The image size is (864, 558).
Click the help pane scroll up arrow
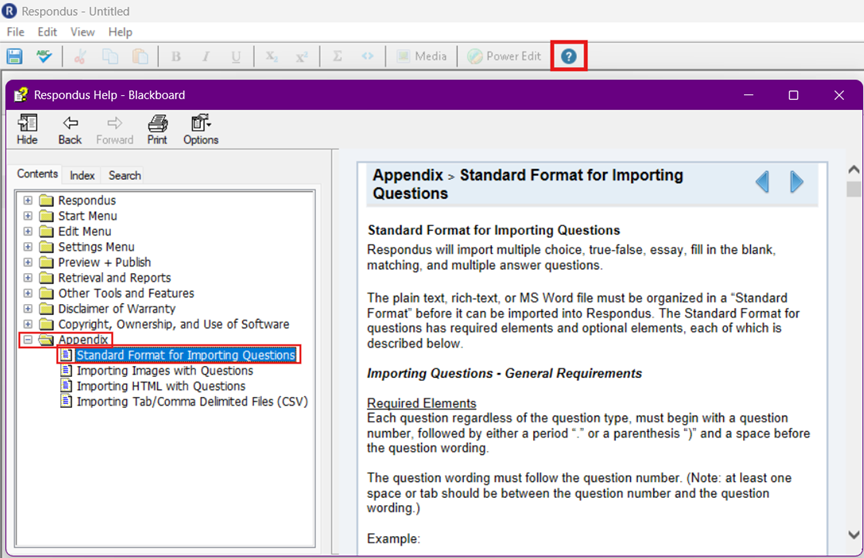854,169
